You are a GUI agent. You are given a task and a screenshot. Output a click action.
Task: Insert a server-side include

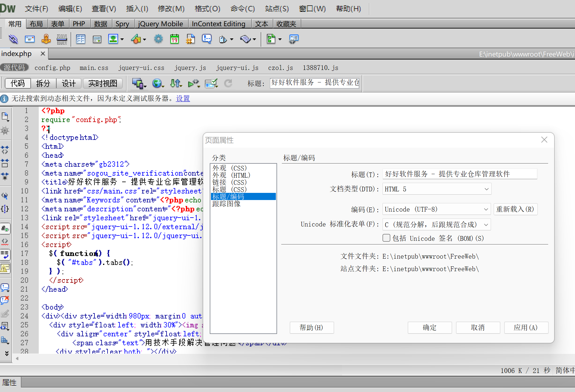[x=190, y=39]
